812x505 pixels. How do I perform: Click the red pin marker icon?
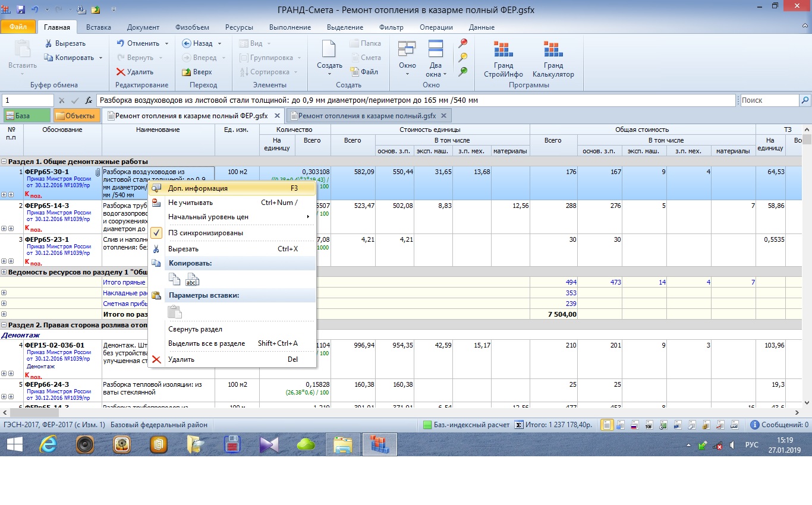pyautogui.click(x=463, y=43)
